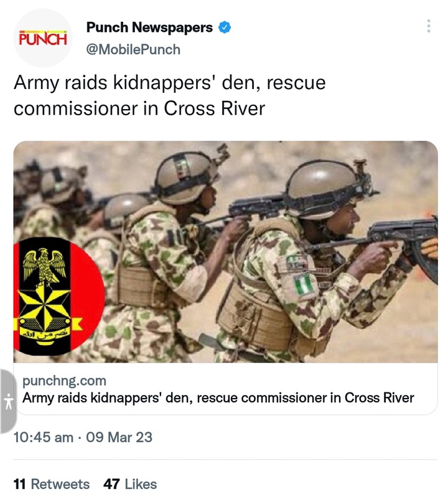Screen dimensions: 448x502
Task: Open the soldiers article preview image
Action: tap(225, 252)
